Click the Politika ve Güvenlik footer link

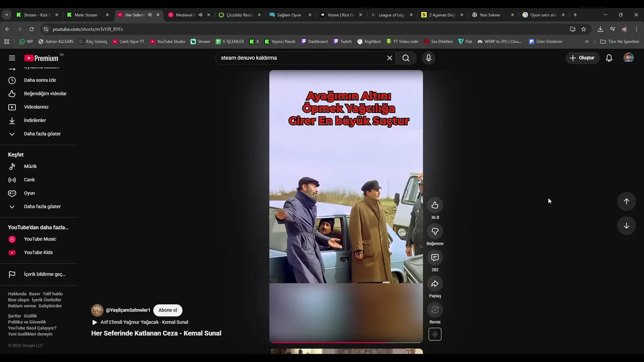[27, 322]
